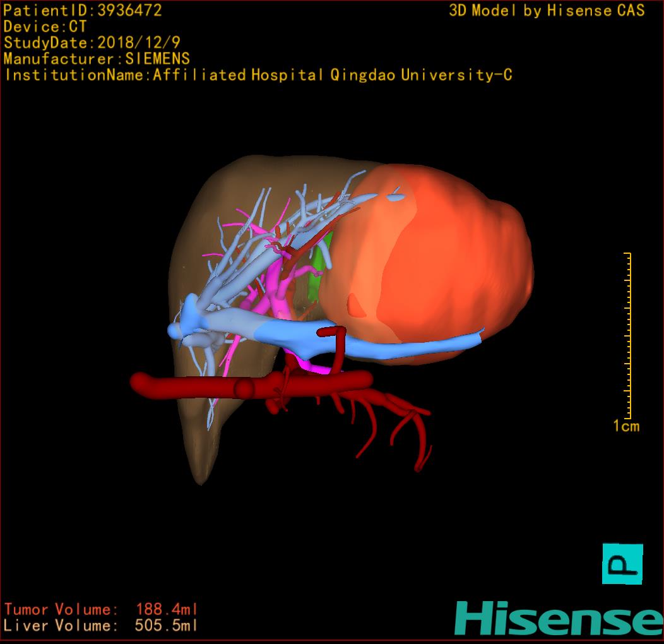
Task: Click the Manufacturer:SIEMENS text
Action: (97, 59)
